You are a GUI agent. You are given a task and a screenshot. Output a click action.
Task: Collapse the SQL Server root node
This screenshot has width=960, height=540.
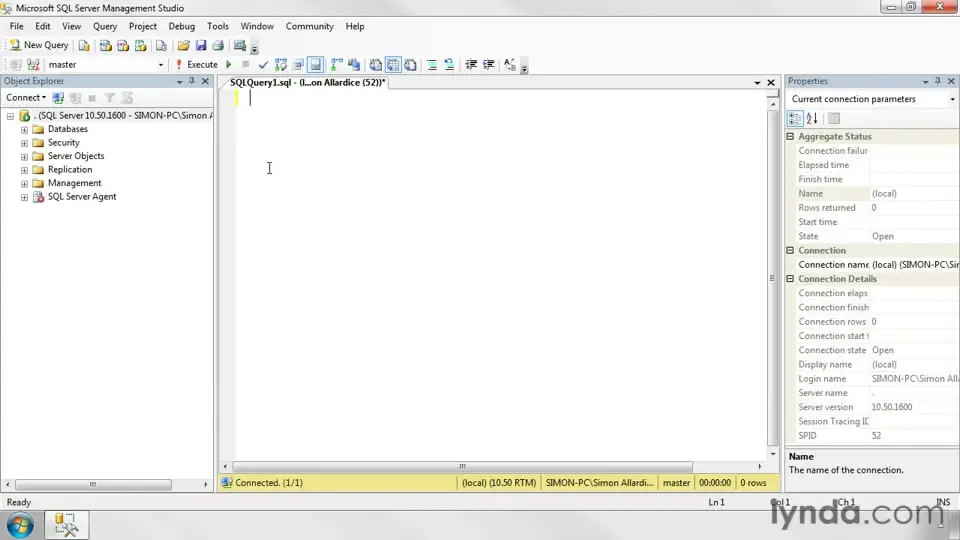(10, 116)
